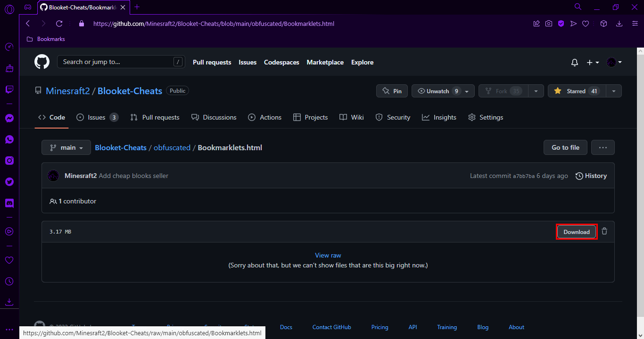Screen dimensions: 644x339
Task: Open the sidebar heart bookmarks icon
Action: (x=9, y=260)
